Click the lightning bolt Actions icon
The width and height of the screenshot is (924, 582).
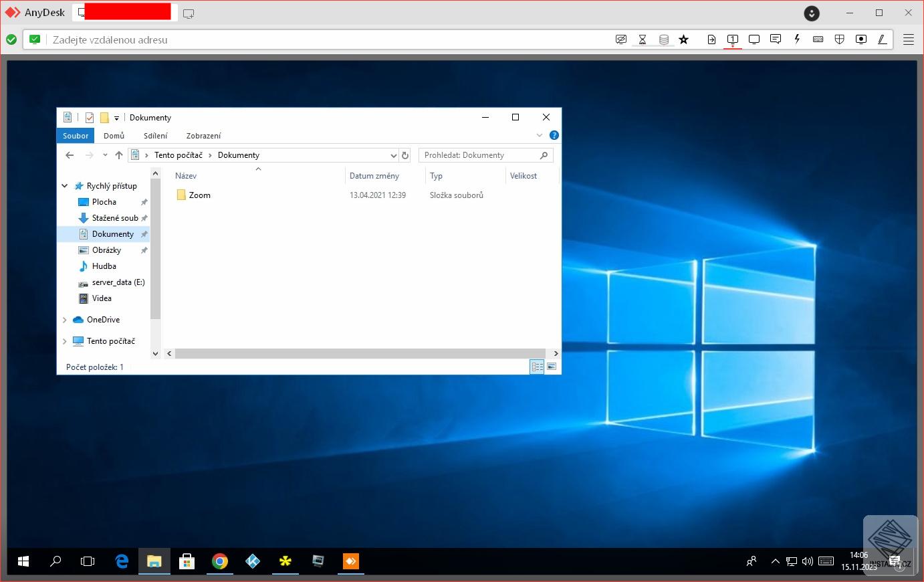click(x=797, y=39)
